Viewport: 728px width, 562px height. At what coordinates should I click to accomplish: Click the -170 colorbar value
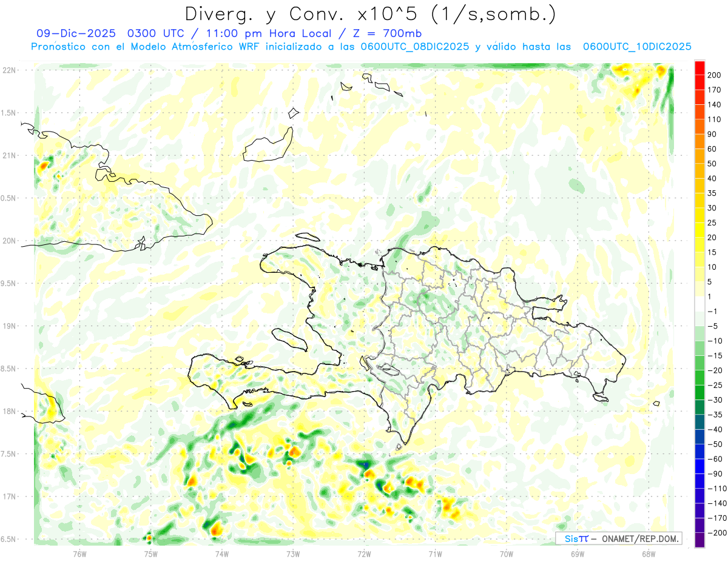coord(718,518)
